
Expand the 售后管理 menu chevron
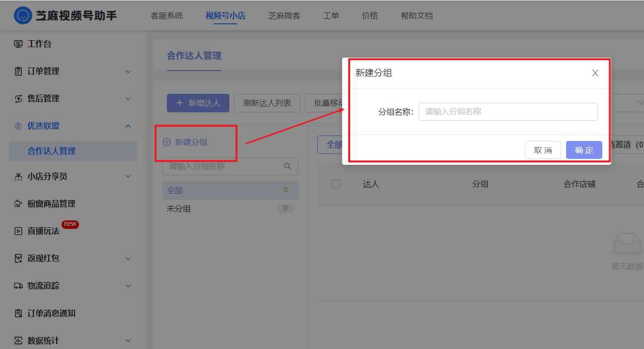click(x=128, y=99)
